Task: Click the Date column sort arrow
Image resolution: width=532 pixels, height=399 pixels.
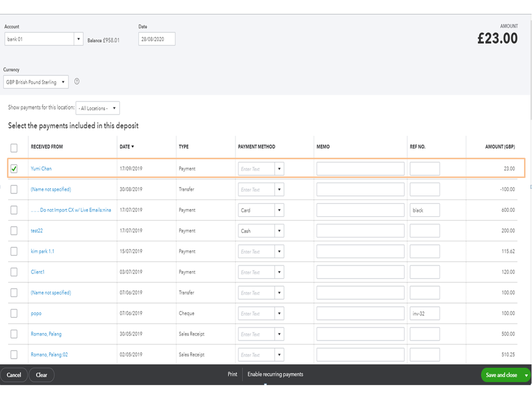Action: [133, 146]
